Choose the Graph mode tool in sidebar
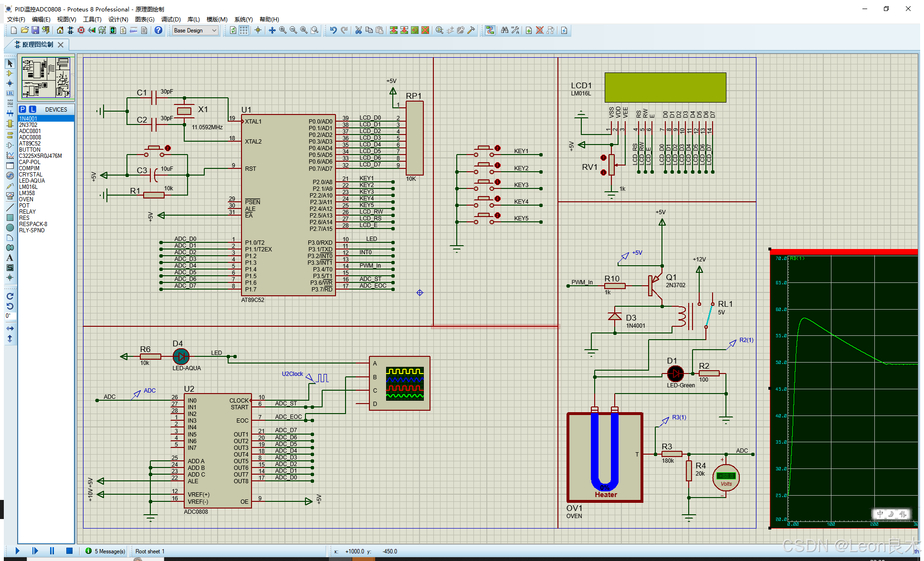The width and height of the screenshot is (924, 561). click(10, 156)
